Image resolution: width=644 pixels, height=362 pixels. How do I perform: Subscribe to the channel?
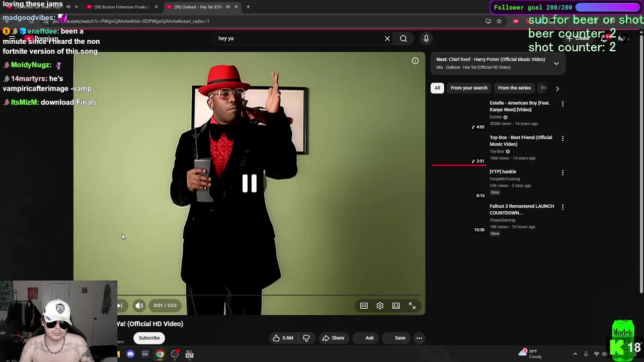coord(149,338)
